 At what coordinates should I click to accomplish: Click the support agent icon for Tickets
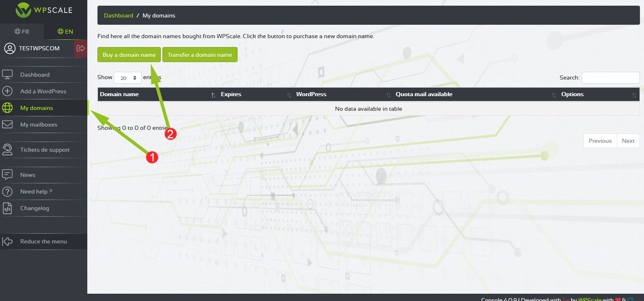(7, 150)
